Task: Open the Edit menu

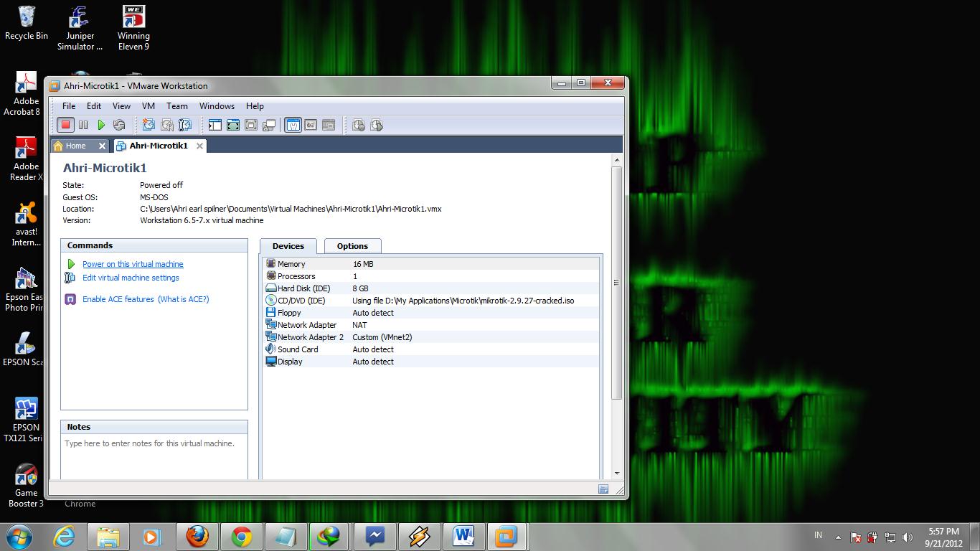Action: (x=94, y=105)
